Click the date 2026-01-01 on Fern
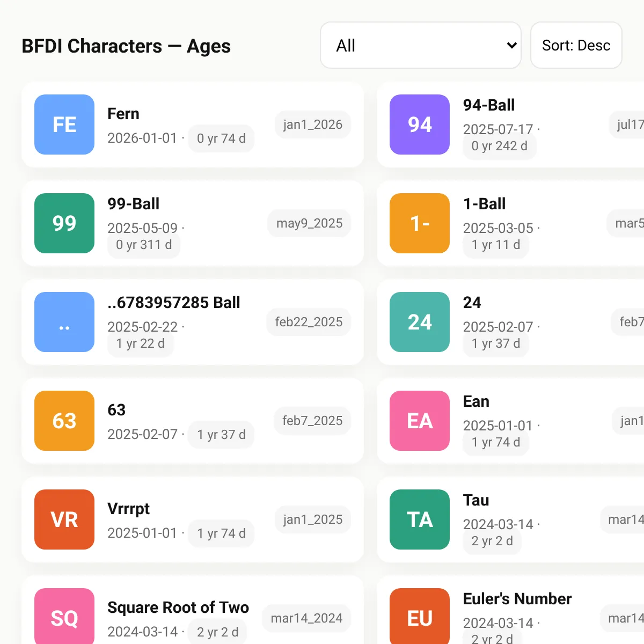644x644 pixels. [142, 138]
